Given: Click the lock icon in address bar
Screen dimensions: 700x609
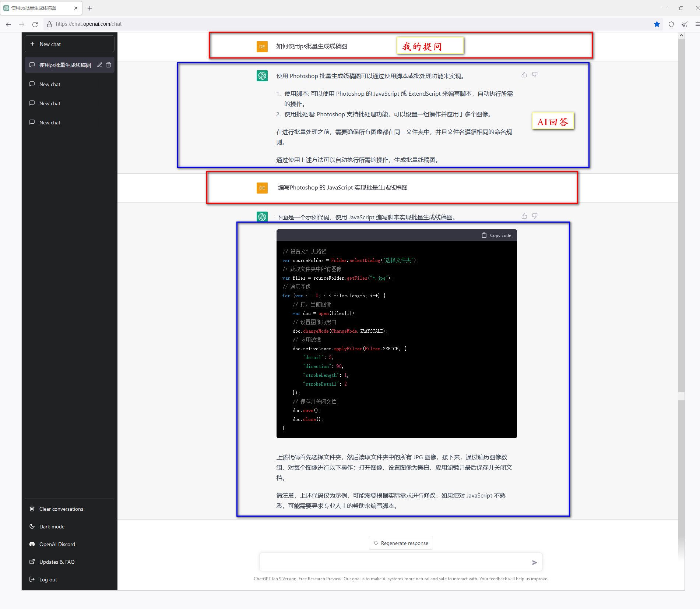Looking at the screenshot, I should click(x=49, y=24).
